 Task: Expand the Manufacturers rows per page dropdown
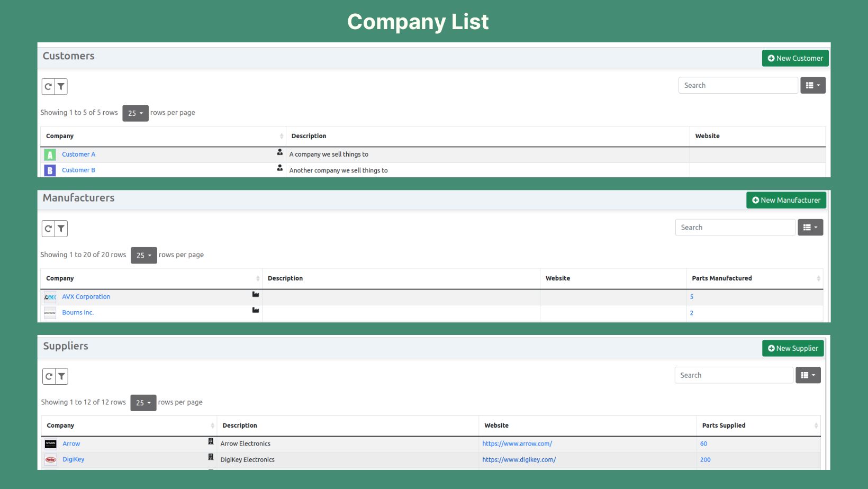[143, 255]
